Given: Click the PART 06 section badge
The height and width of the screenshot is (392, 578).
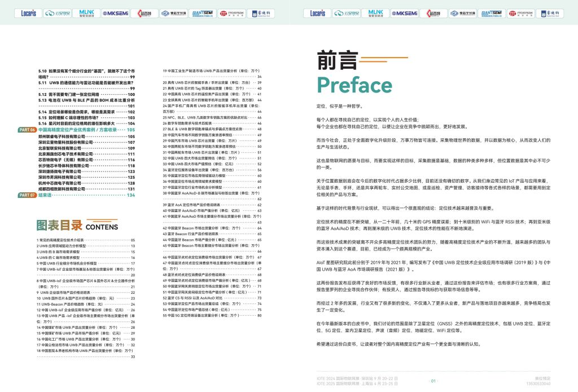Looking at the screenshot, I should point(27,130).
